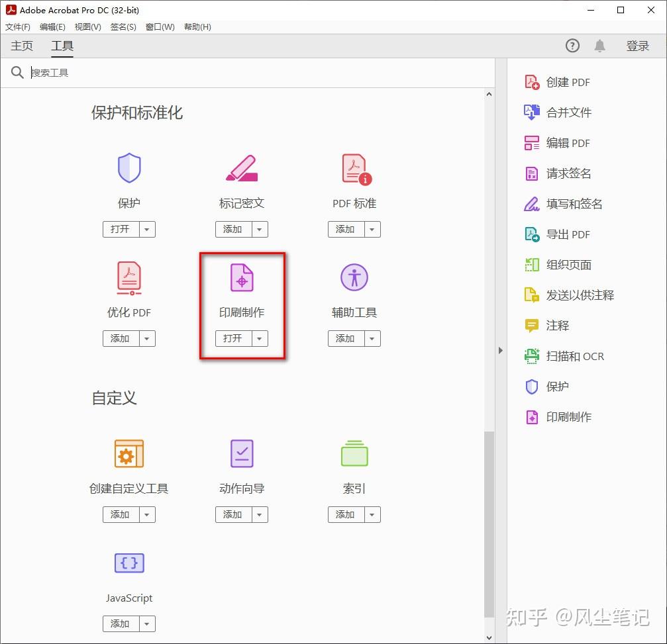Open the 创建自定义工具 gear icon
This screenshot has height=644, width=667.
(129, 453)
